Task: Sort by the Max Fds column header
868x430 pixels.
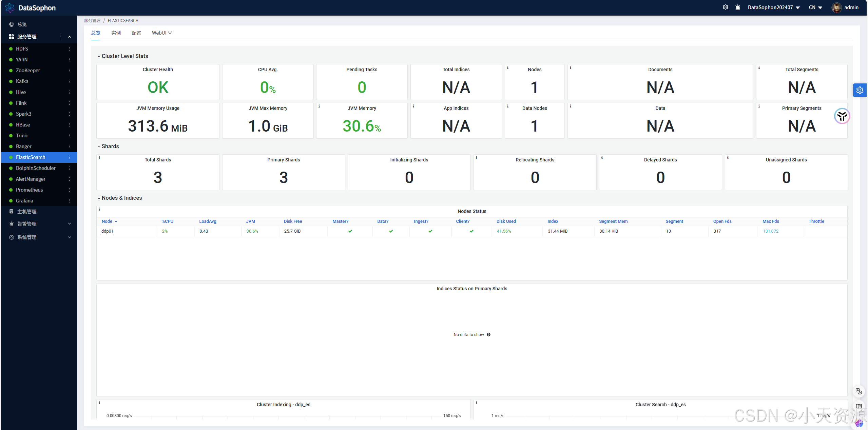Action: tap(771, 221)
